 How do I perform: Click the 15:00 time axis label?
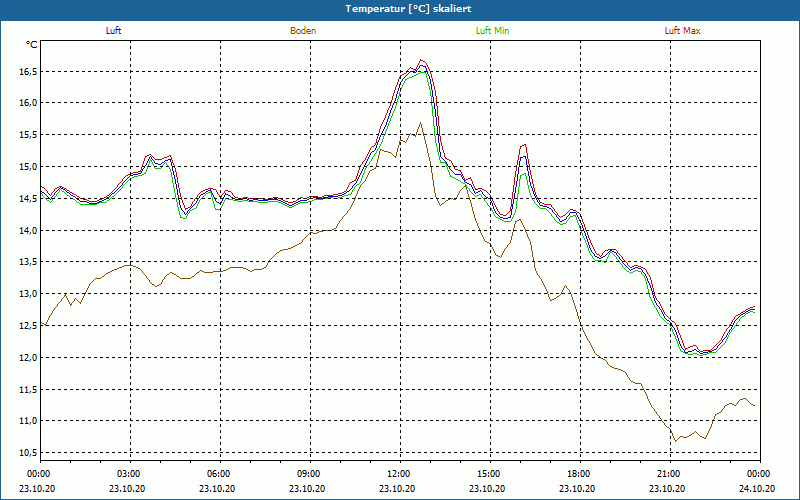490,474
